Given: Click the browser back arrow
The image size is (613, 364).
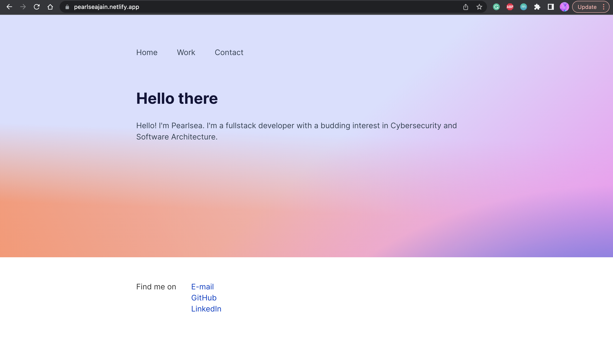Looking at the screenshot, I should [9, 7].
